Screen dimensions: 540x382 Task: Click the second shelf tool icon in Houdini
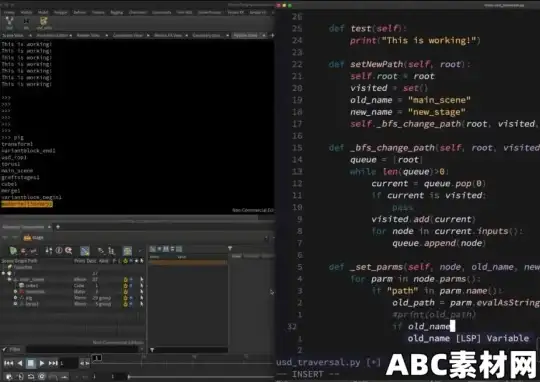click(x=26, y=23)
